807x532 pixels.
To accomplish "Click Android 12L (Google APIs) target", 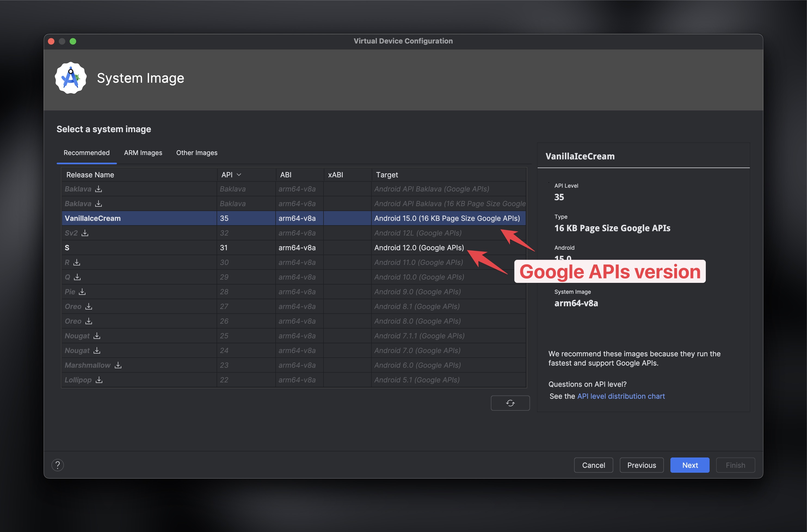I will (x=418, y=233).
